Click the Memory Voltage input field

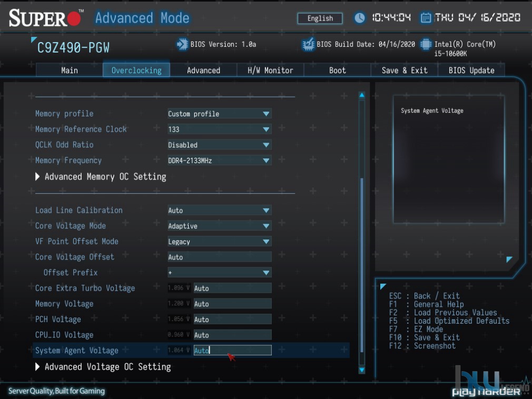[x=232, y=304]
